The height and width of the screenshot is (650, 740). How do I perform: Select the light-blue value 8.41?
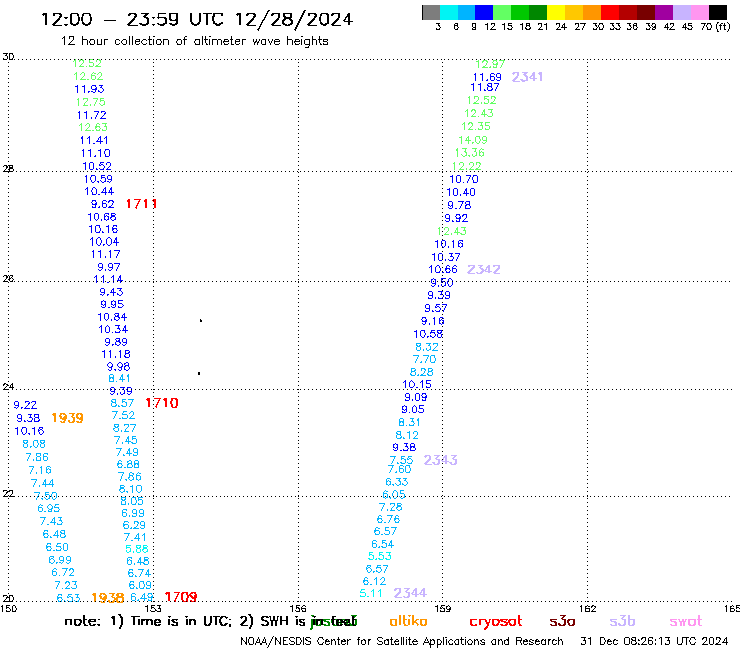pos(119,378)
